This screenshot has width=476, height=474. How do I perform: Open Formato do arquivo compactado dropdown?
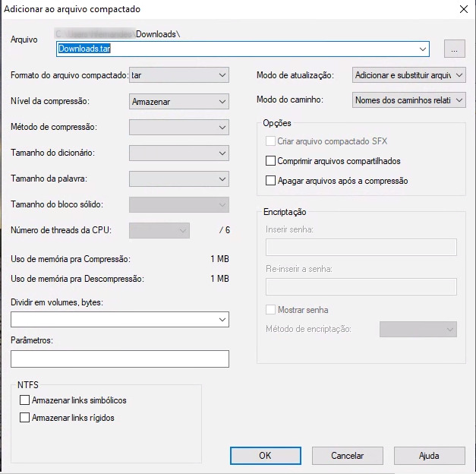point(179,75)
